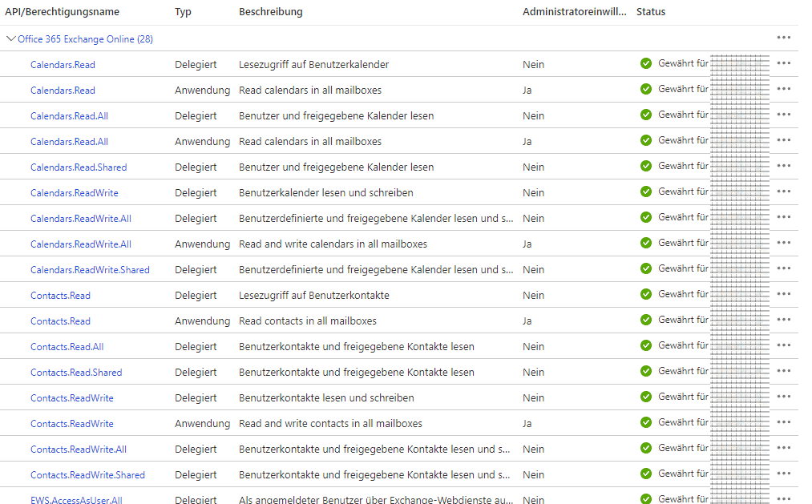Viewport: 812px width, 504px height.
Task: Collapse the Office 365 Exchange Online chevron
Action: click(x=11, y=38)
